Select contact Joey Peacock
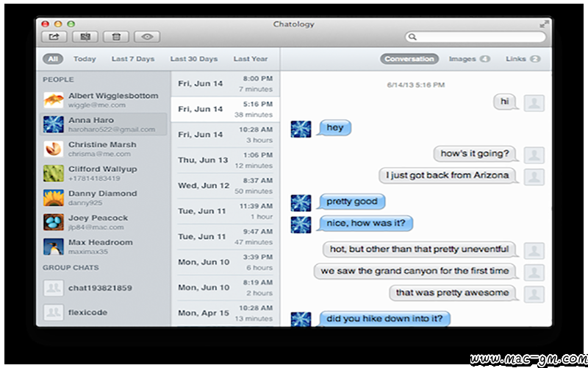This screenshot has width=588, height=368. point(98,218)
